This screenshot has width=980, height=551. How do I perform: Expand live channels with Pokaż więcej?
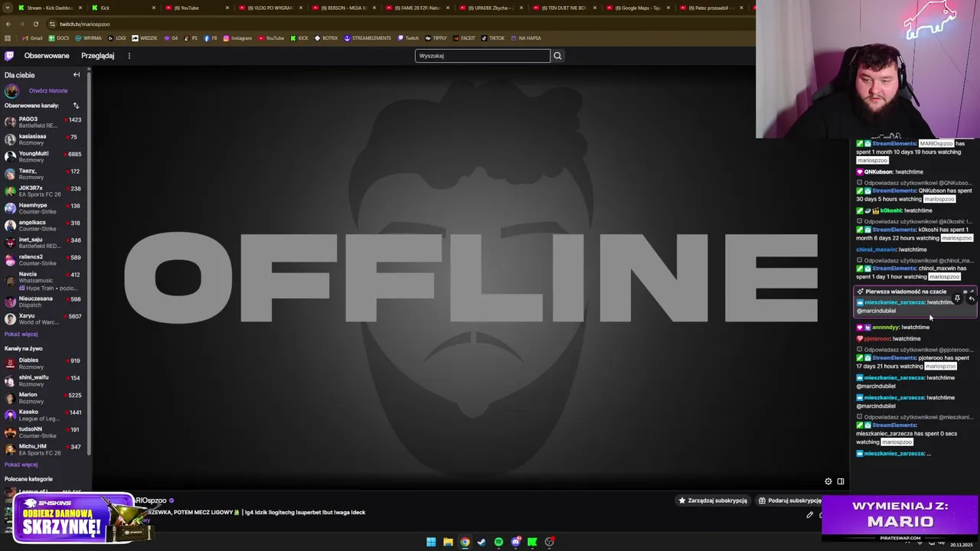[21, 465]
